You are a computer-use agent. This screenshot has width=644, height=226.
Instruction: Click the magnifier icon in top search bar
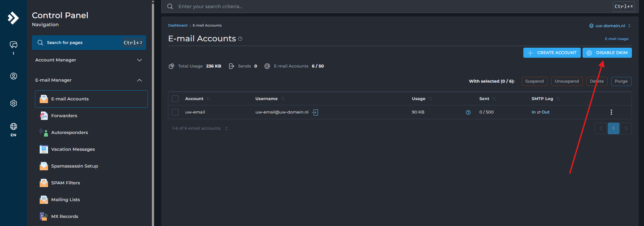(x=170, y=6)
